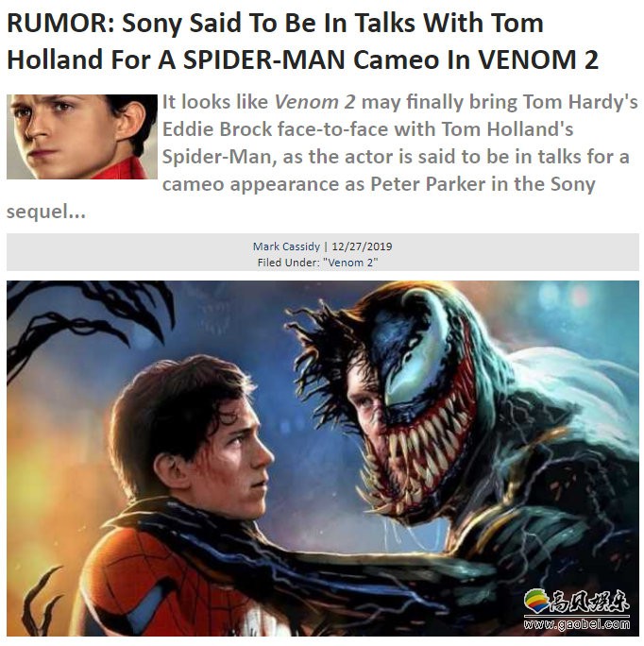The width and height of the screenshot is (644, 646).
Task: Click the "Filed Under:" label in the byline bar
Action: coord(288,263)
